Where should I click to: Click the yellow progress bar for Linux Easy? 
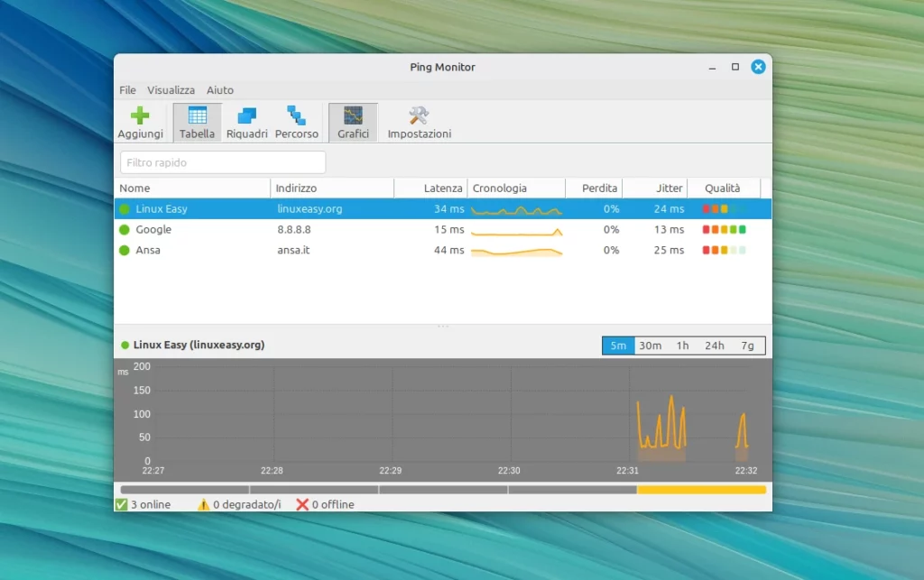(699, 489)
